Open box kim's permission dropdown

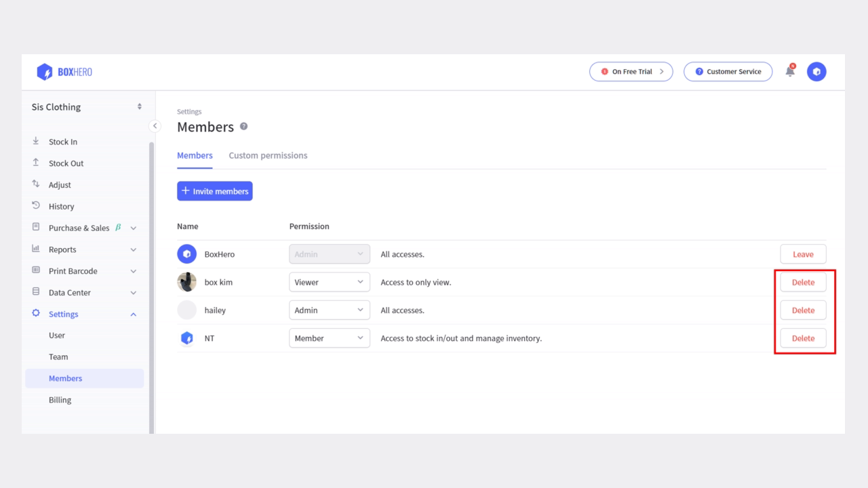coord(330,282)
